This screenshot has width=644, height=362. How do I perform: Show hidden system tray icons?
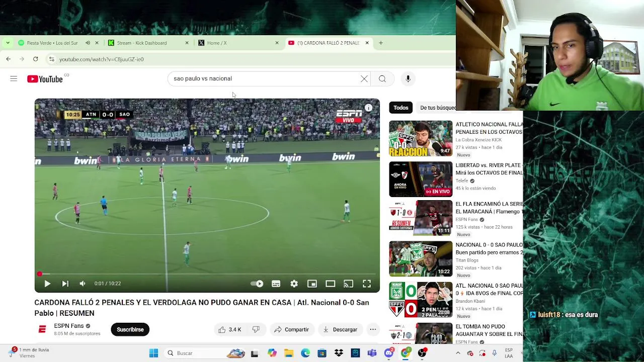pos(458,353)
